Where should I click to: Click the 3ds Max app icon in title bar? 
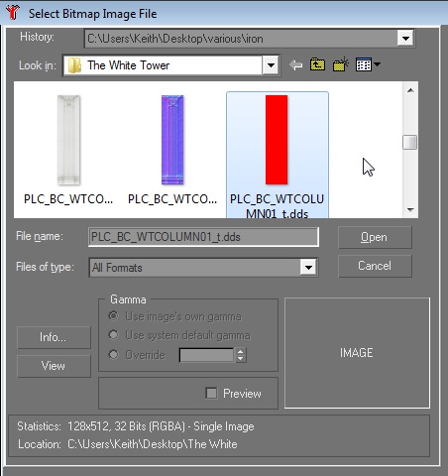(x=13, y=13)
